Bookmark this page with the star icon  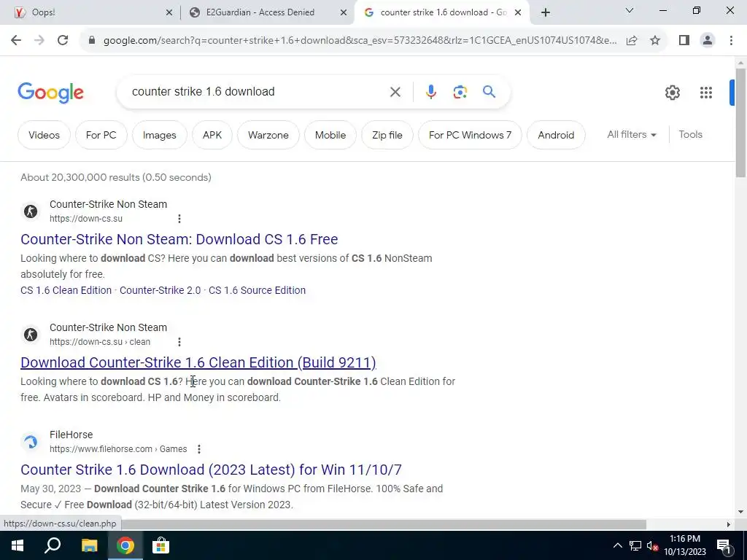[655, 41]
